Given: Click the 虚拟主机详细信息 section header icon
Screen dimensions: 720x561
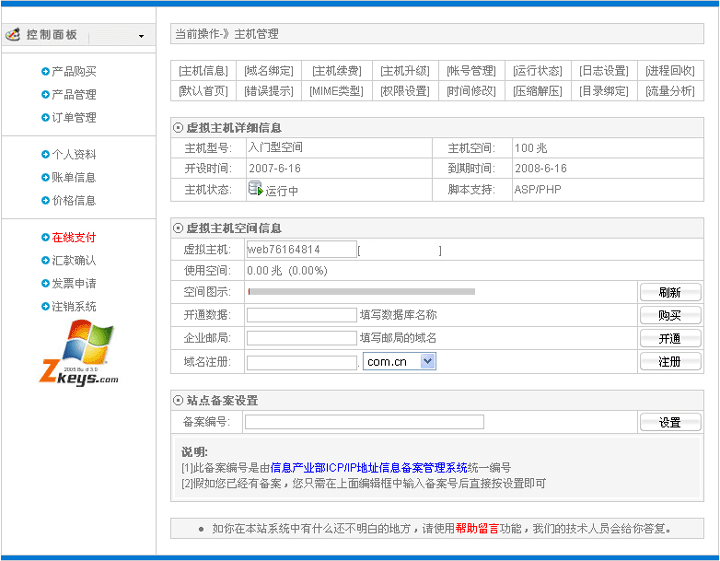Looking at the screenshot, I should click(x=179, y=128).
